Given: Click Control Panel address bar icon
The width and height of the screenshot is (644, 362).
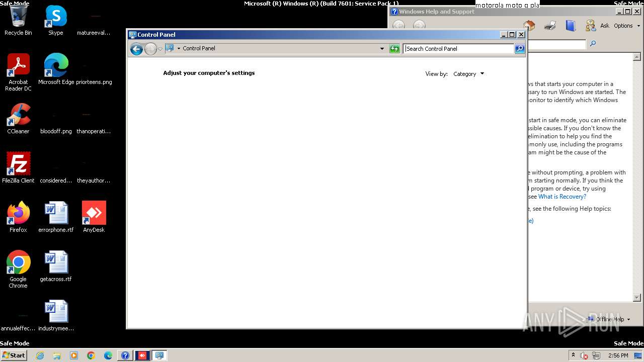Looking at the screenshot, I should point(170,48).
